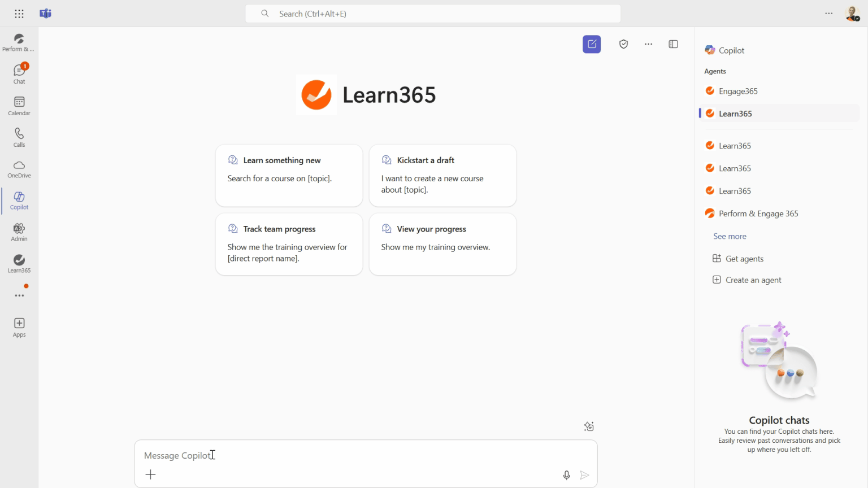Open Calls in the left rail
The height and width of the screenshot is (488, 868).
(x=19, y=137)
